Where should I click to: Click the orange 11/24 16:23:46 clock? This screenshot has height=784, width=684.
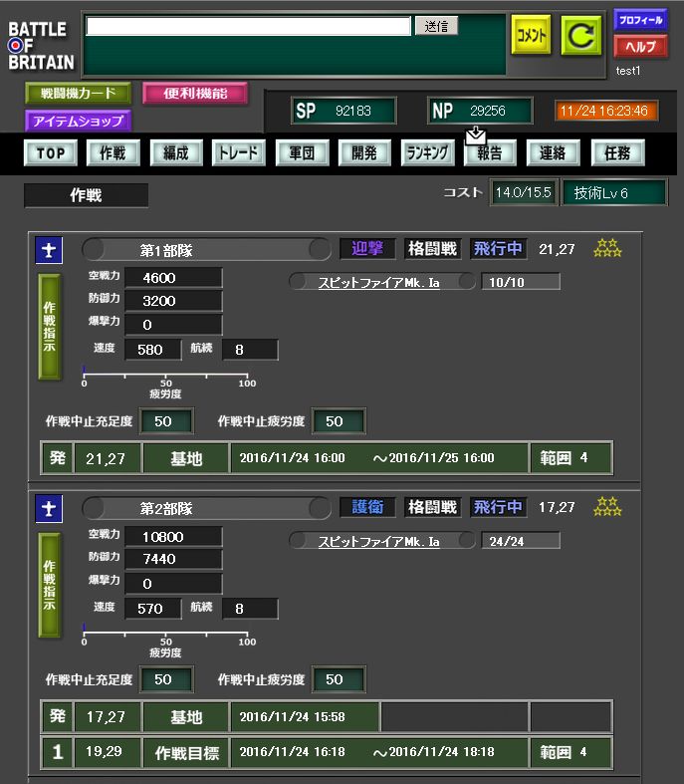pos(606,111)
